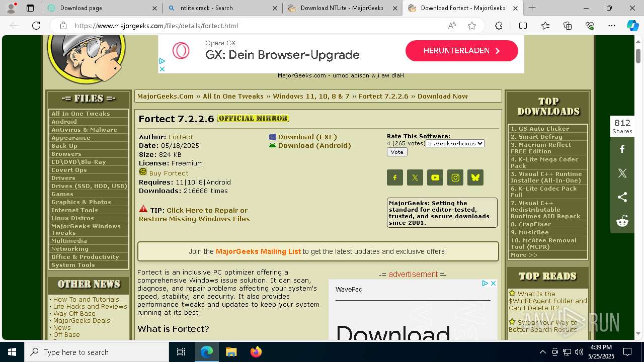The width and height of the screenshot is (644, 362).
Task: Open Browsers files category
Action: coord(66,154)
